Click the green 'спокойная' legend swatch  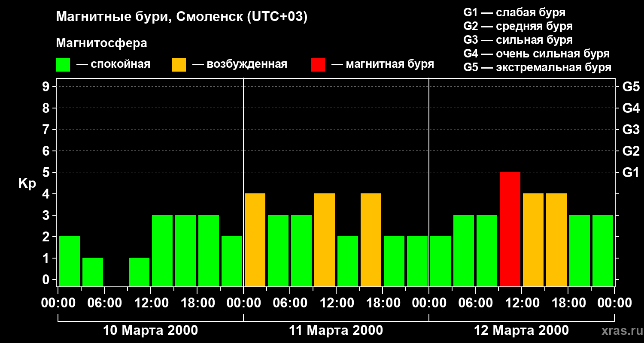pyautogui.click(x=63, y=65)
